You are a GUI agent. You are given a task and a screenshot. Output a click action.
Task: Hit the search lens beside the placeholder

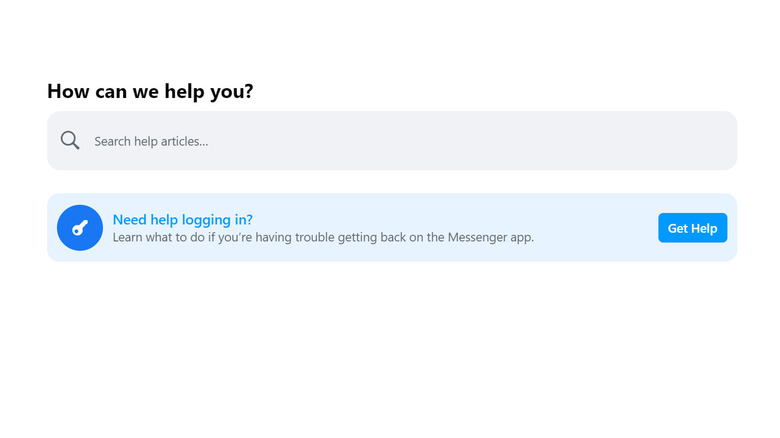point(70,141)
